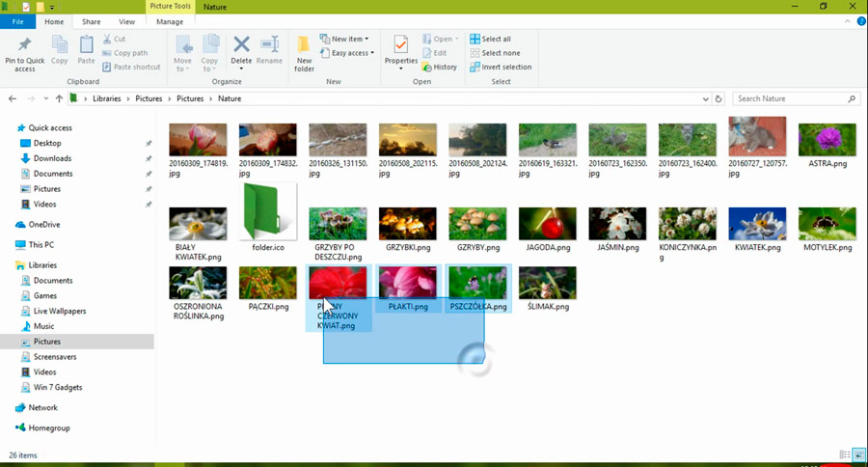Image resolution: width=868 pixels, height=467 pixels.
Task: Select the MOTYLEK.png thumbnail
Action: pos(827,224)
